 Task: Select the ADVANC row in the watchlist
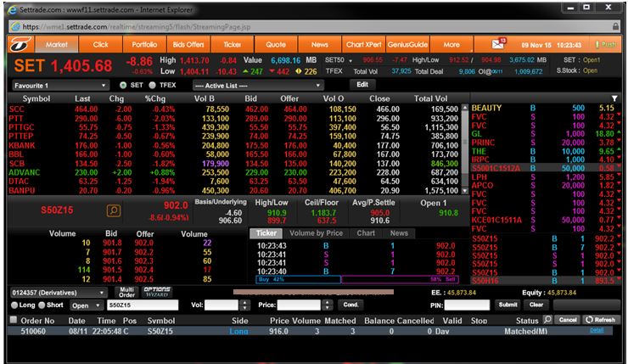(234, 172)
